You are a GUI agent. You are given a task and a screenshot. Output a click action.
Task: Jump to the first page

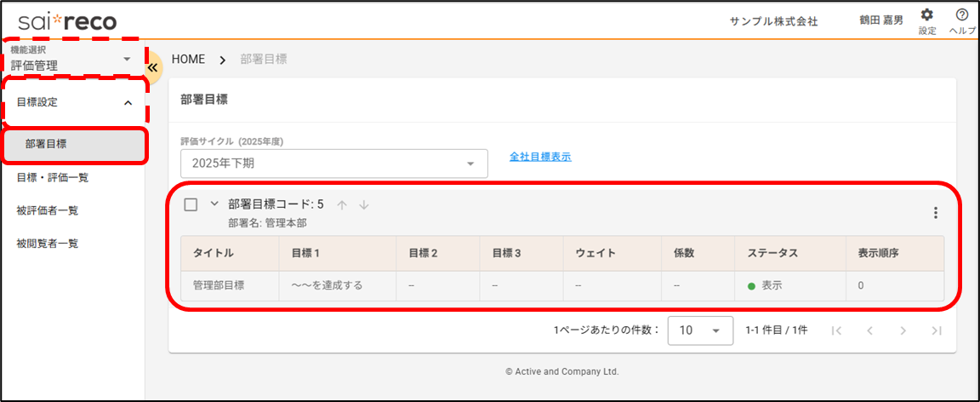click(836, 330)
